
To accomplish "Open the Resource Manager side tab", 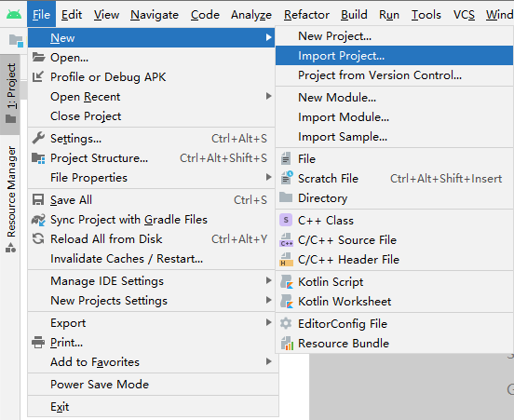I will click(x=10, y=199).
